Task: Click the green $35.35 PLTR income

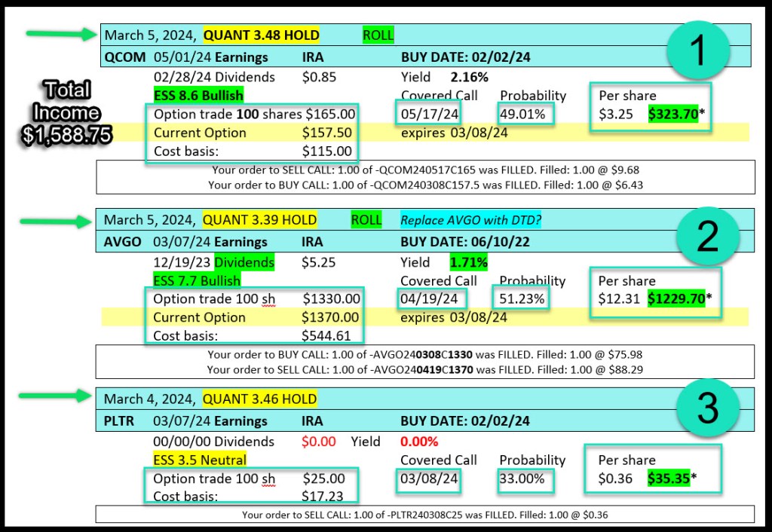Action: [x=669, y=478]
